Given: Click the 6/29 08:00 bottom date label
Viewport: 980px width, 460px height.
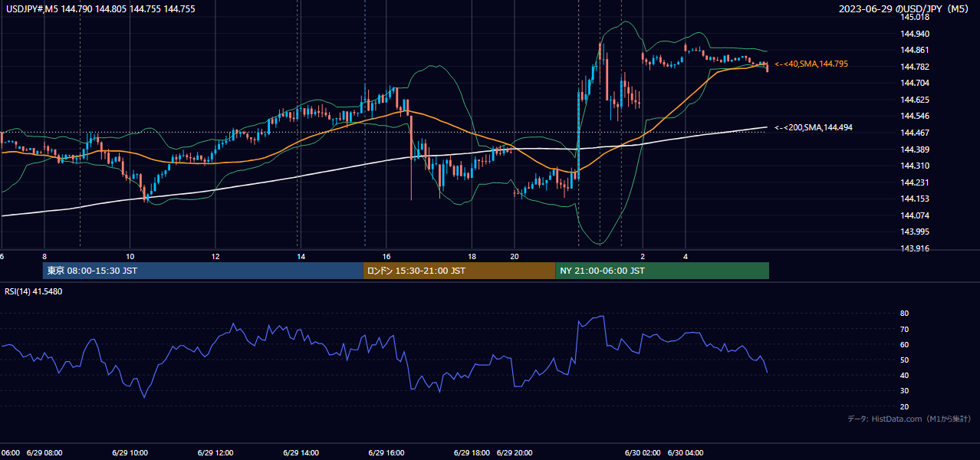Looking at the screenshot, I should (x=45, y=452).
